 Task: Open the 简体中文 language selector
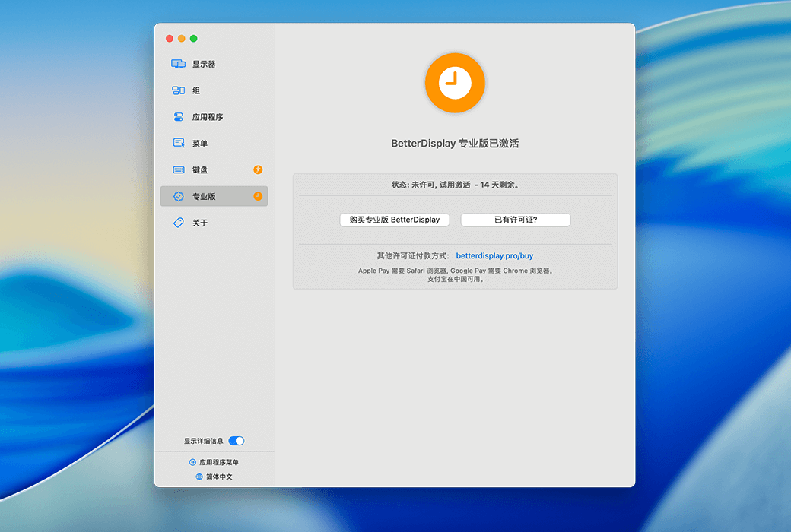[x=214, y=477]
